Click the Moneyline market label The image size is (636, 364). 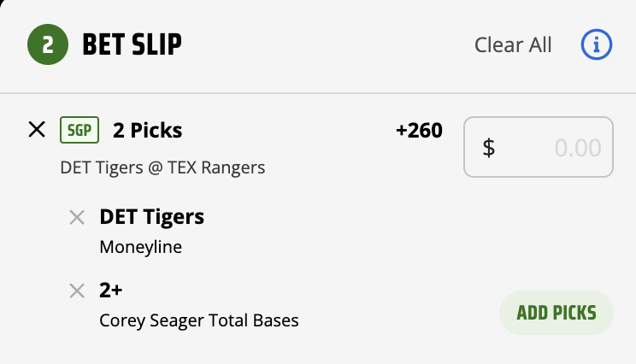(141, 247)
